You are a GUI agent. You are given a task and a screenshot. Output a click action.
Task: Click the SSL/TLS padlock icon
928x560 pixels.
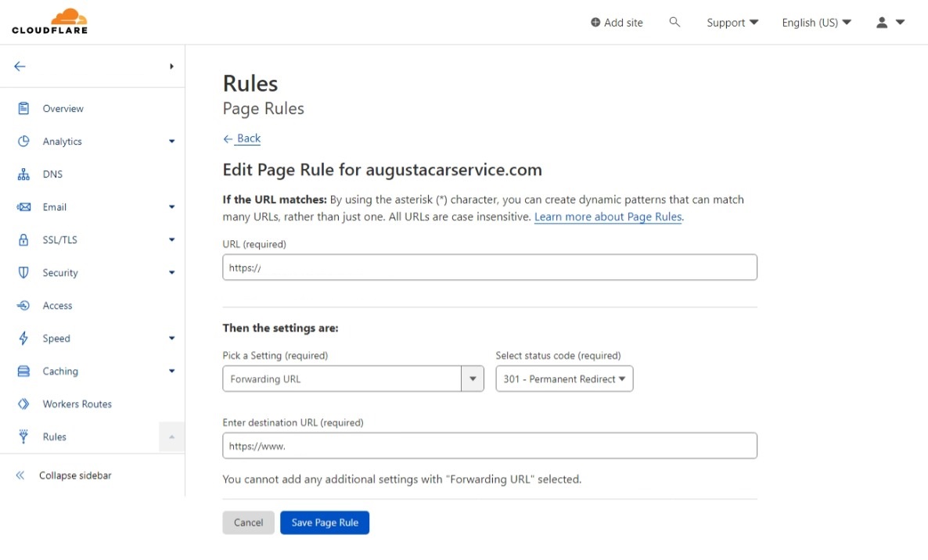[x=23, y=239]
